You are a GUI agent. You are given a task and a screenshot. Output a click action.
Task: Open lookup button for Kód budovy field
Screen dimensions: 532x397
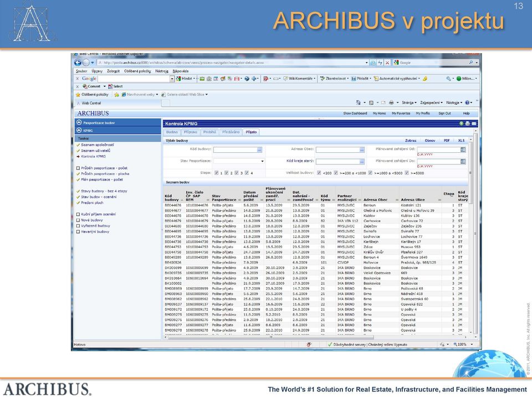pyautogui.click(x=259, y=149)
